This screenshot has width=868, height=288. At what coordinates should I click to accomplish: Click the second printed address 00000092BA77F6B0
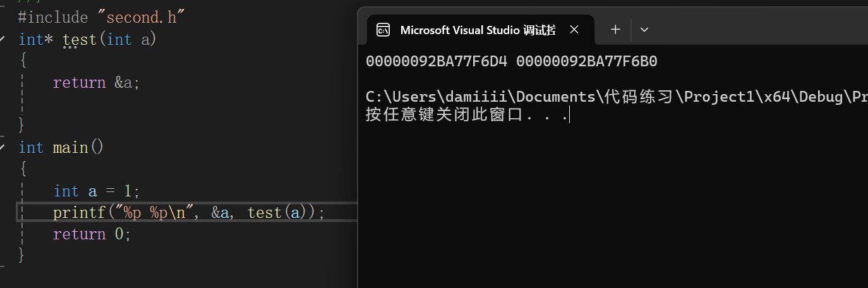[587, 62]
